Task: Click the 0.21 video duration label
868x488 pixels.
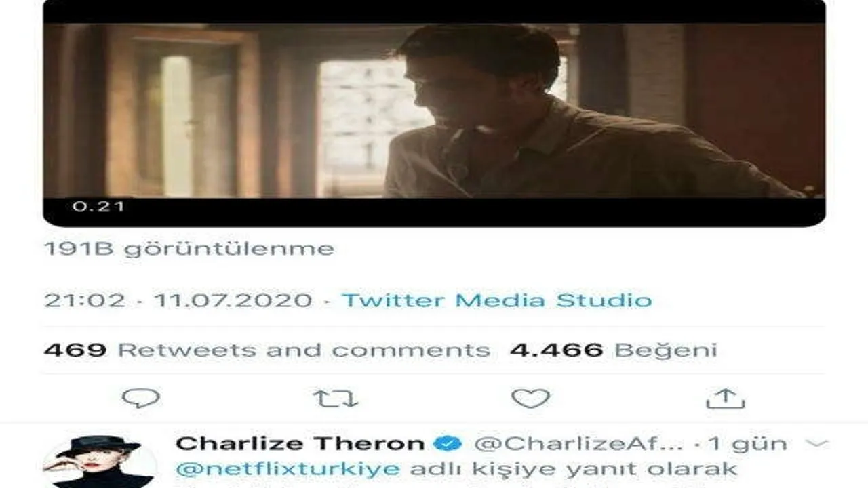Action: (99, 206)
